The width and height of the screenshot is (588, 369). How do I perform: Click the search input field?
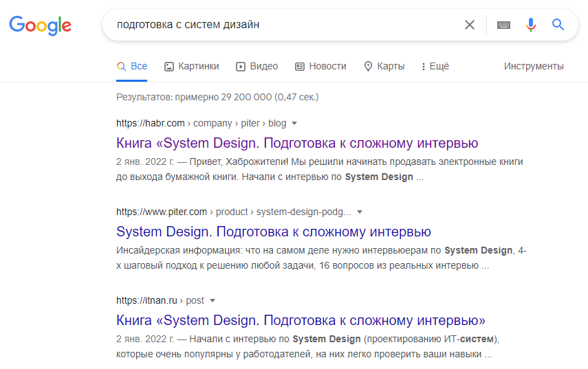click(285, 25)
